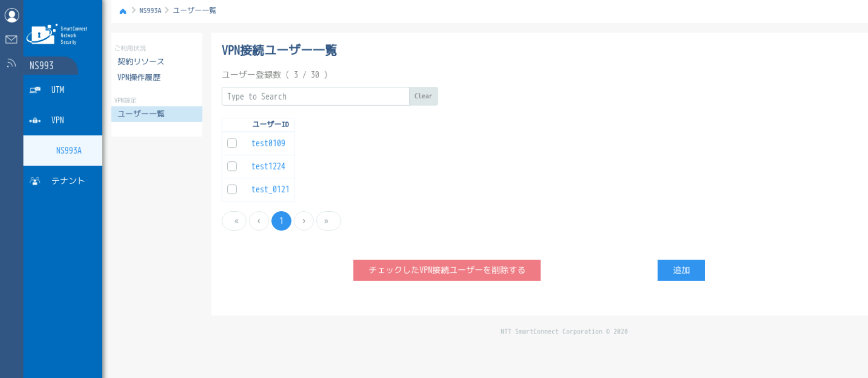Viewport: 868px width, 378px height.
Task: Open VPN操作履歴 page
Action: click(139, 77)
